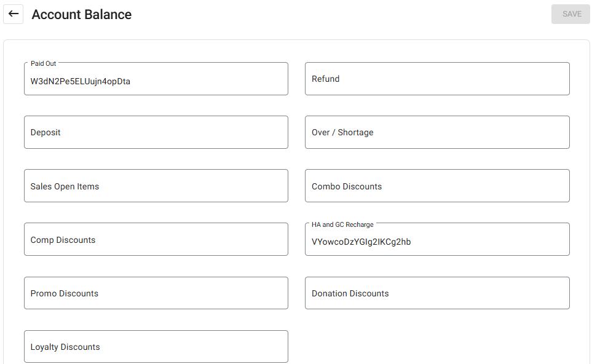Click the HA and GC Recharge floating label
This screenshot has width=592, height=364.
(x=342, y=224)
